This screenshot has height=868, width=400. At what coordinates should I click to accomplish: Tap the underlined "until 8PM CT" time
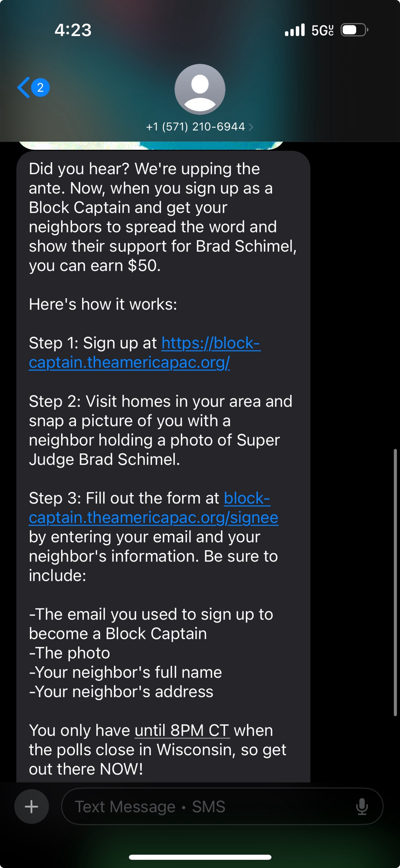coord(182,730)
